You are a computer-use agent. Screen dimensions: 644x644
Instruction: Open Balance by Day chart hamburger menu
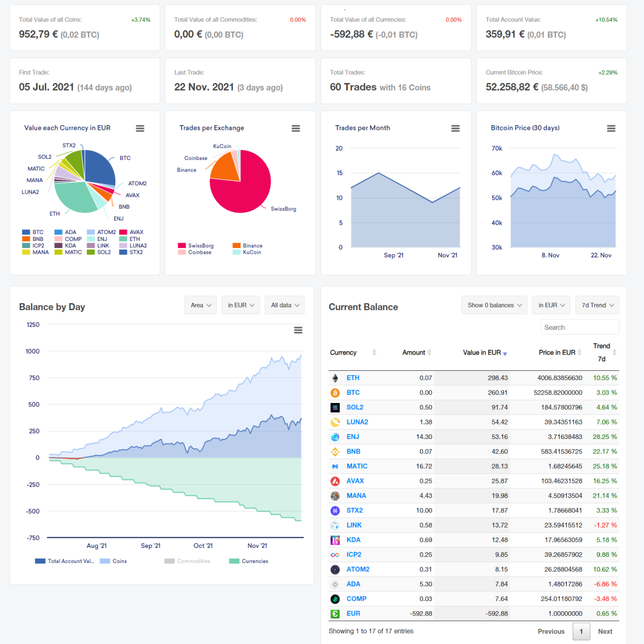coord(298,330)
